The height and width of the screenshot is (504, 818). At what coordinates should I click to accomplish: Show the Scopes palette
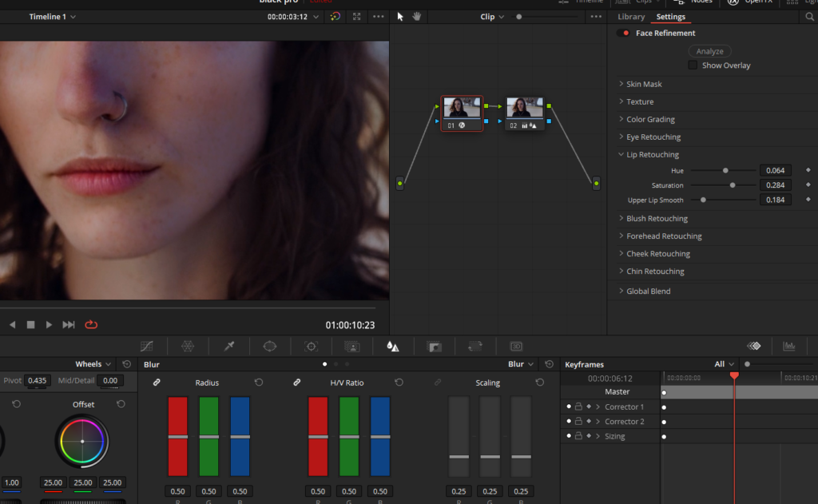789,346
